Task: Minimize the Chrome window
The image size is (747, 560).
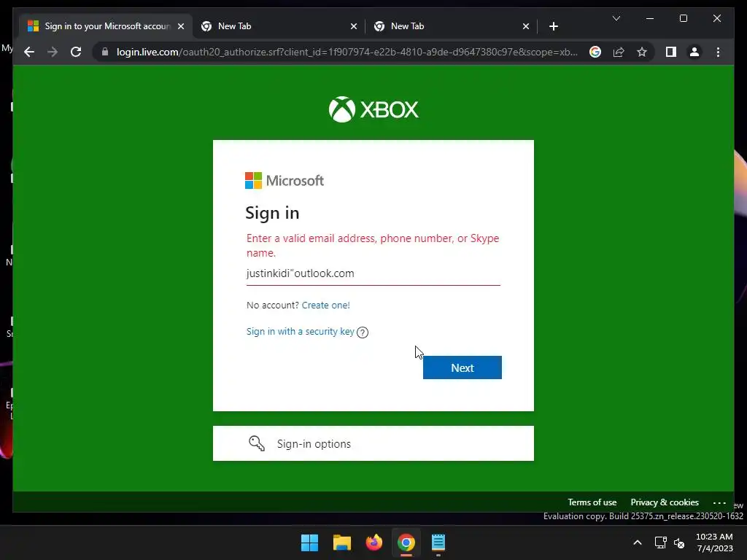Action: click(650, 18)
